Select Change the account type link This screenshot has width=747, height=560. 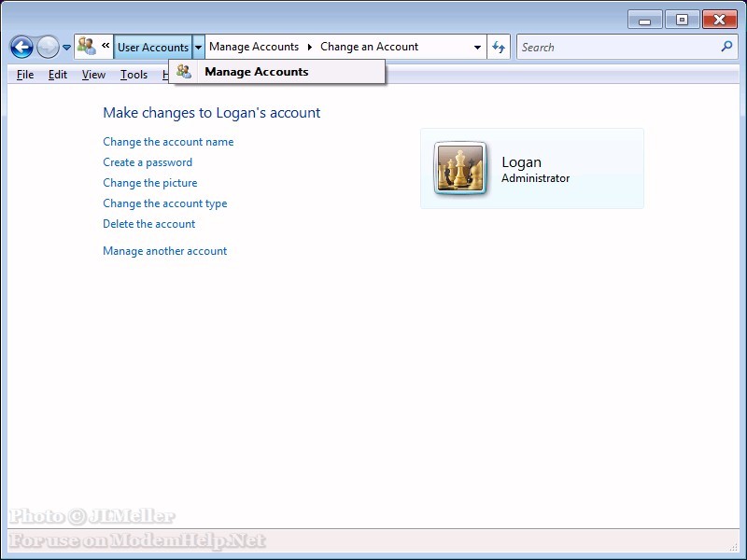(165, 203)
